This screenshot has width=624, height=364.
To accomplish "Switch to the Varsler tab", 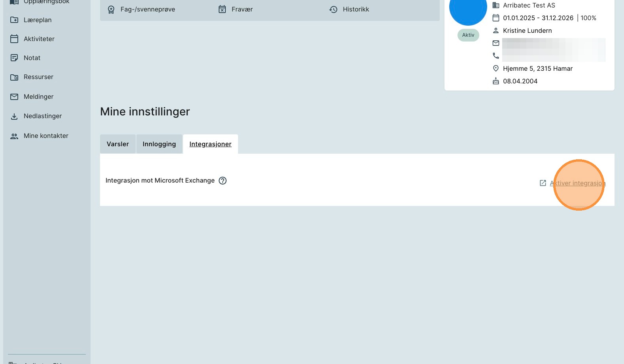I will 118,144.
